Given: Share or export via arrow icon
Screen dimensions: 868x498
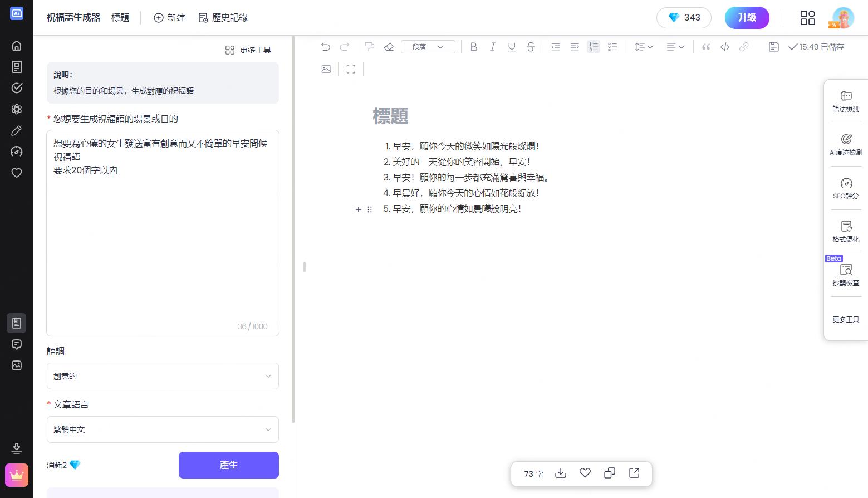Looking at the screenshot, I should point(634,473).
